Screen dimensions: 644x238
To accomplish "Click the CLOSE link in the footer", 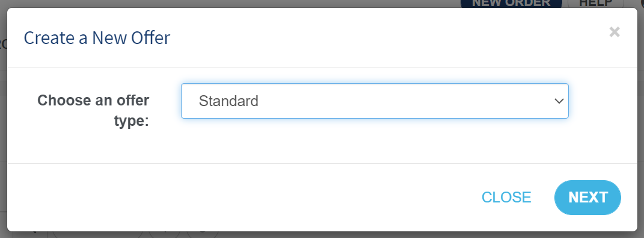I will (x=506, y=197).
